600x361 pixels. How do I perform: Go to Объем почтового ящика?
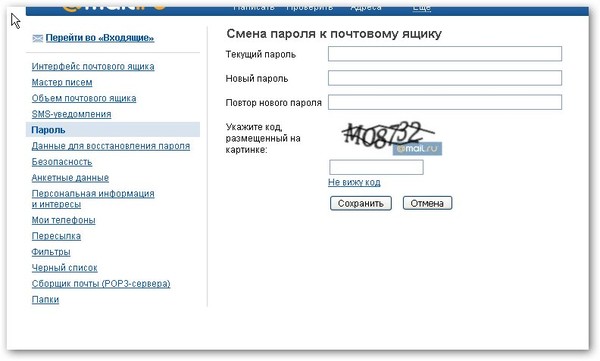tap(84, 98)
